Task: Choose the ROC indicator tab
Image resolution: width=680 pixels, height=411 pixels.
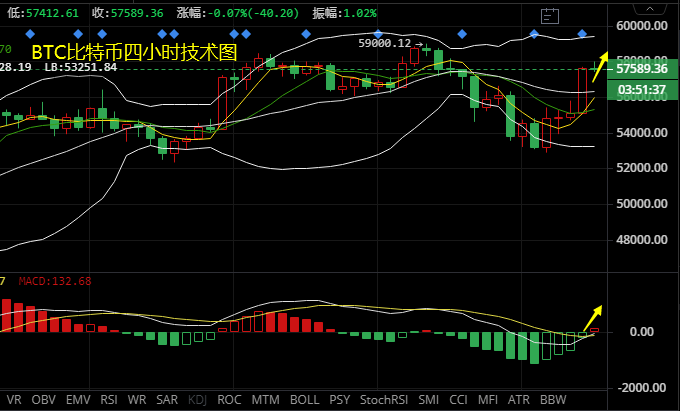Action: click(x=229, y=399)
